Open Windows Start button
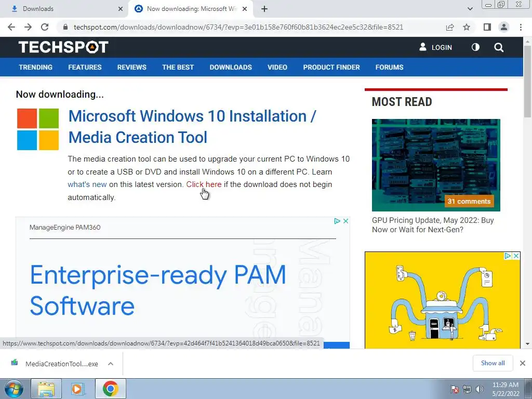This screenshot has height=399, width=532. click(x=14, y=389)
